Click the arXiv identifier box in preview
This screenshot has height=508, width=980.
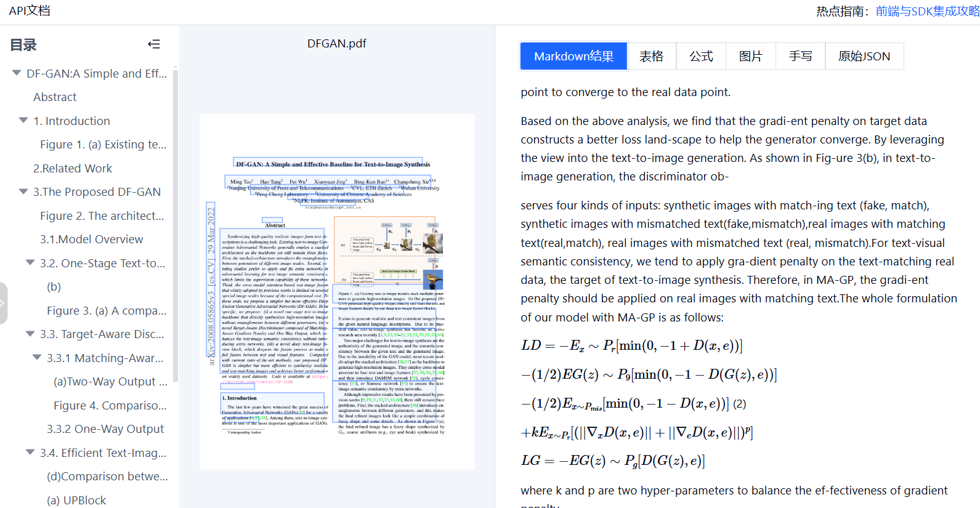coord(211,280)
